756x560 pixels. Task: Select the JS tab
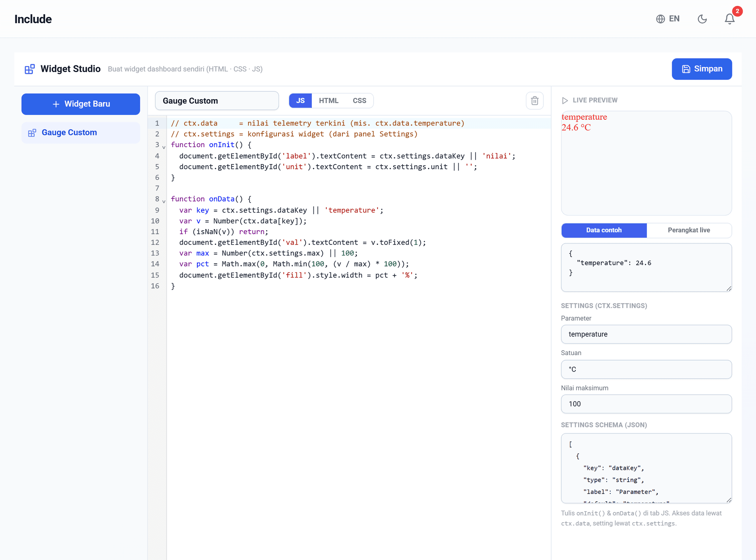(x=300, y=101)
